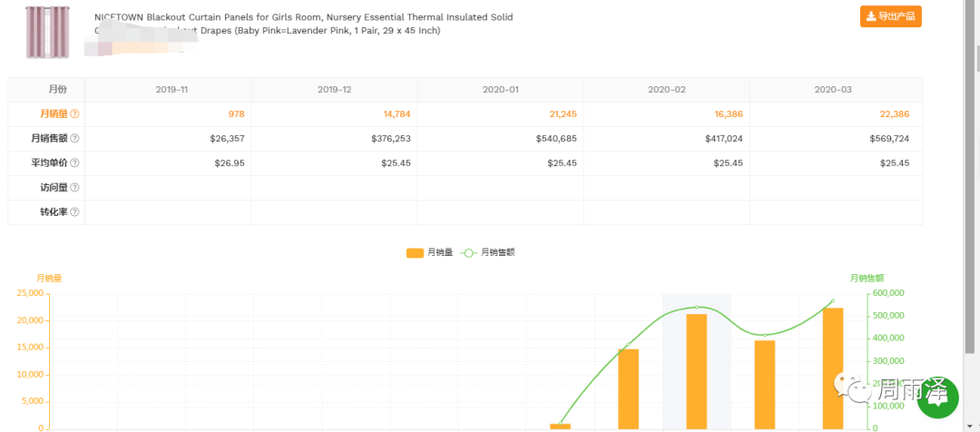This screenshot has width=980, height=432.
Task: Open the NICETOWN Blackout Curtain product title
Action: (x=303, y=18)
